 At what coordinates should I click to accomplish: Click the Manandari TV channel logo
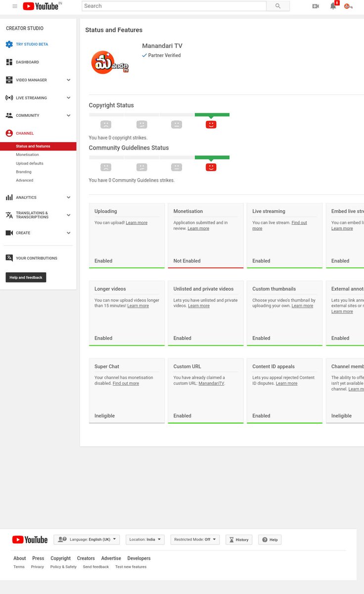click(x=110, y=62)
